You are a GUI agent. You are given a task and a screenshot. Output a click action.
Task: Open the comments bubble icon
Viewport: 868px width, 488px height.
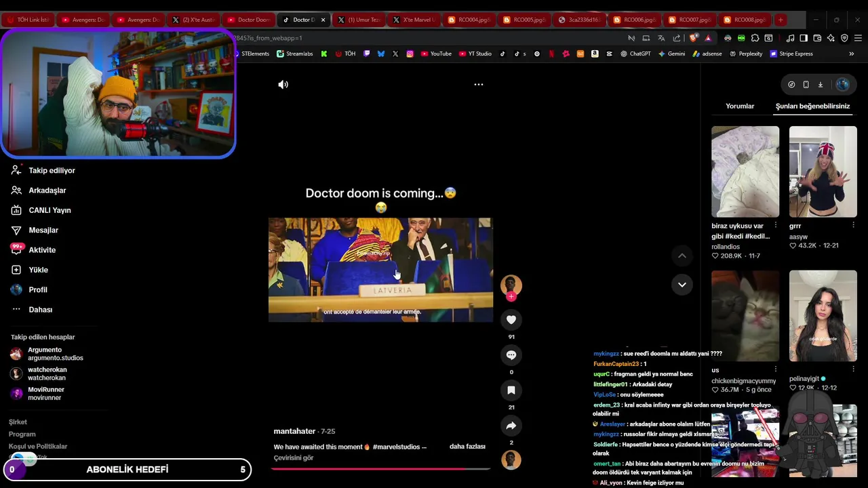click(x=511, y=355)
